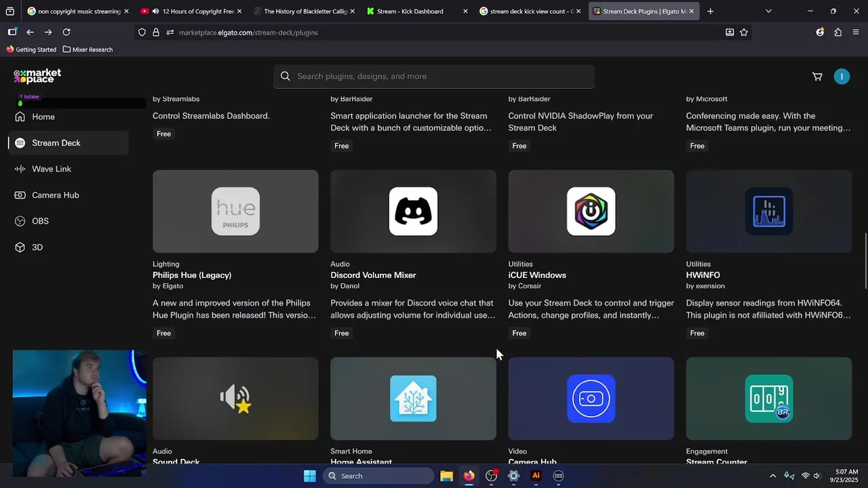Switch to stream deck kick view count tab
The width and height of the screenshot is (868, 488).
[x=530, y=11]
